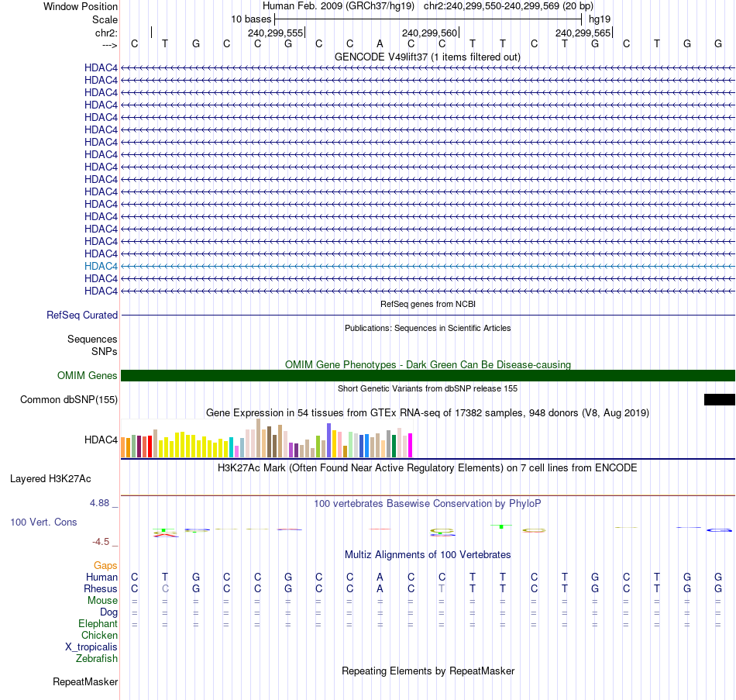Select the 'X_tropicalis' alignment row label
This screenshot has width=736, height=700.
tap(91, 647)
